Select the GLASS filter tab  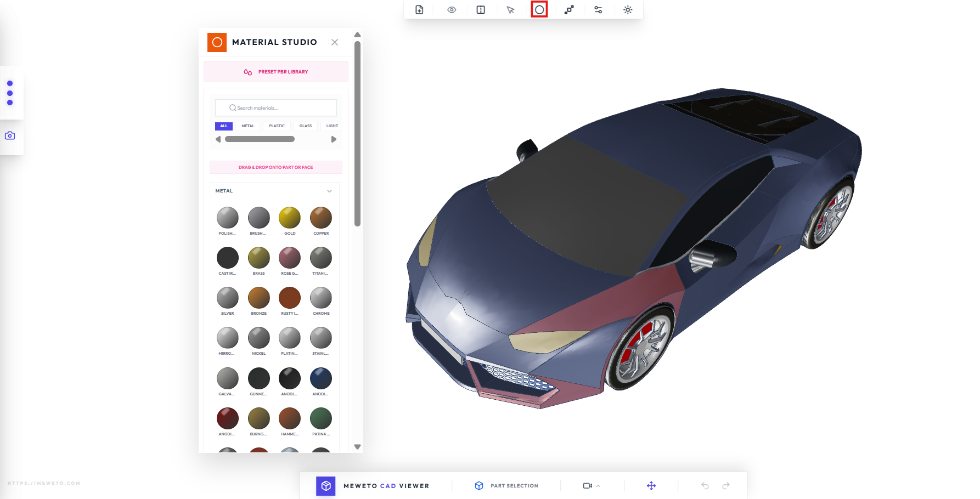pyautogui.click(x=306, y=126)
